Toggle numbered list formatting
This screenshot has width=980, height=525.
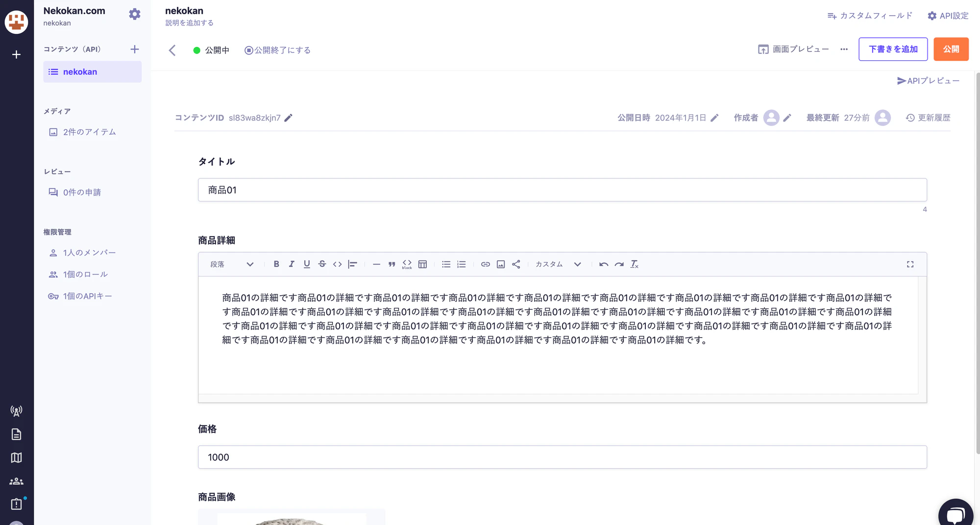tap(461, 264)
